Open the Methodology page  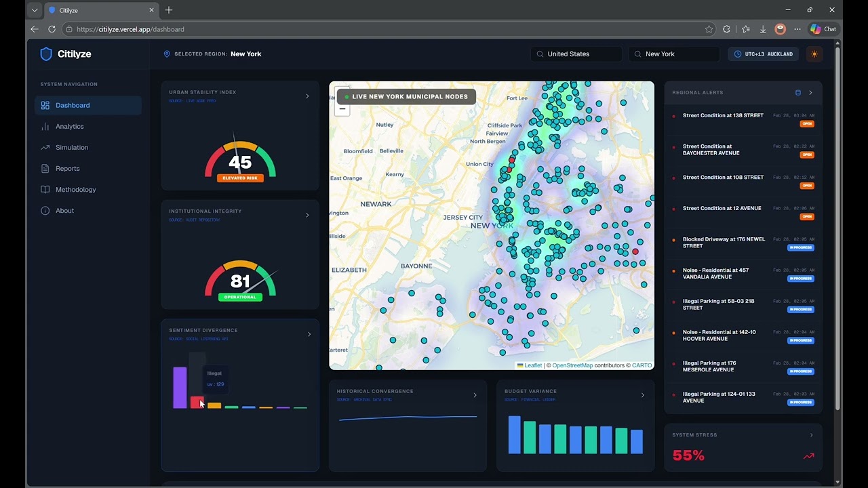coord(88,189)
